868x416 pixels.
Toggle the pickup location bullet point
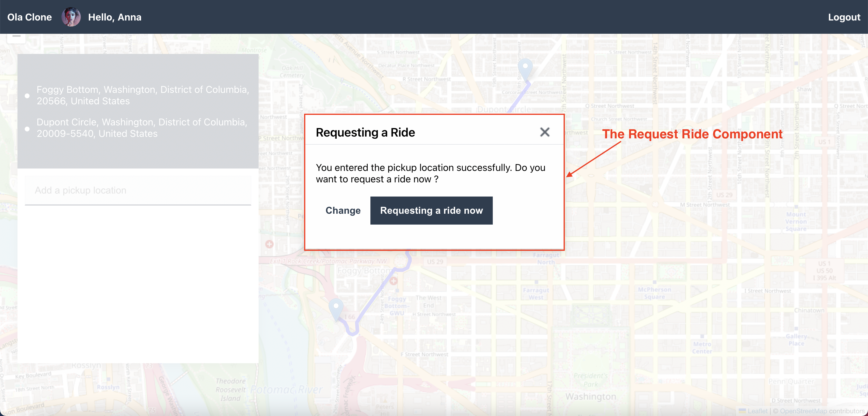tap(28, 95)
